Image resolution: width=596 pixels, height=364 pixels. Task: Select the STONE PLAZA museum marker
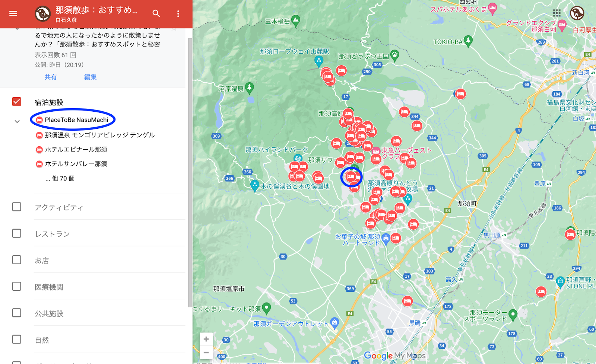tap(560, 282)
